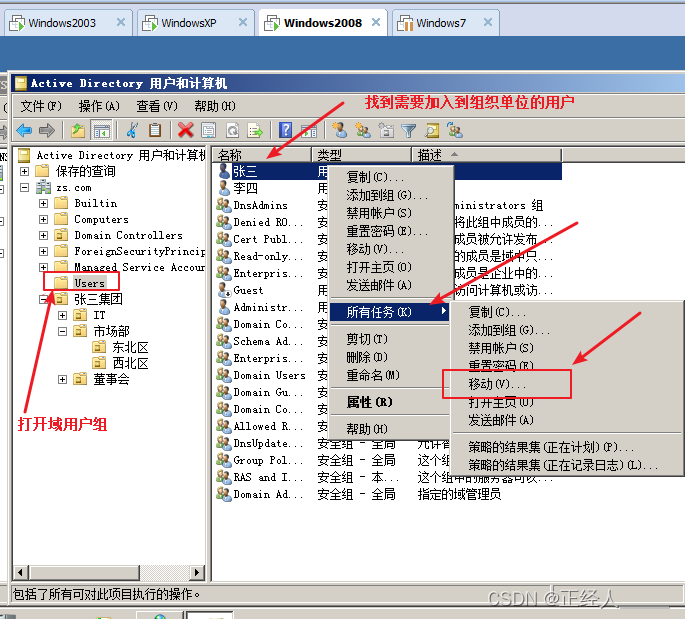The height and width of the screenshot is (619, 685).
Task: Click the Export list toolbar icon
Action: point(255,130)
